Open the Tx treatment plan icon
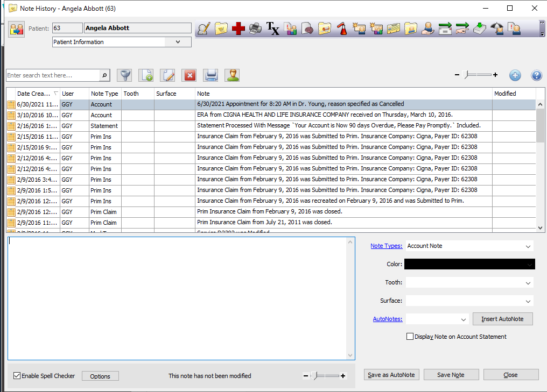The height and width of the screenshot is (392, 547). pyautogui.click(x=273, y=28)
